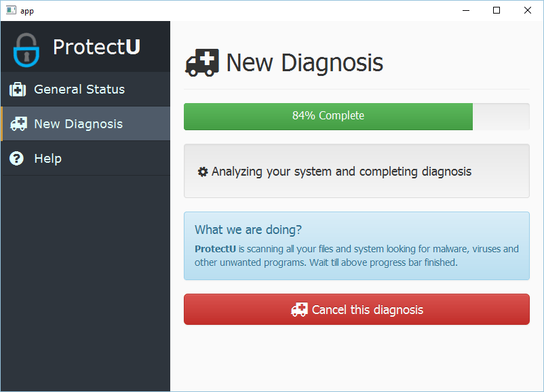The image size is (544, 392).
Task: Click the ProtectU brand name text
Action: pyautogui.click(x=96, y=47)
